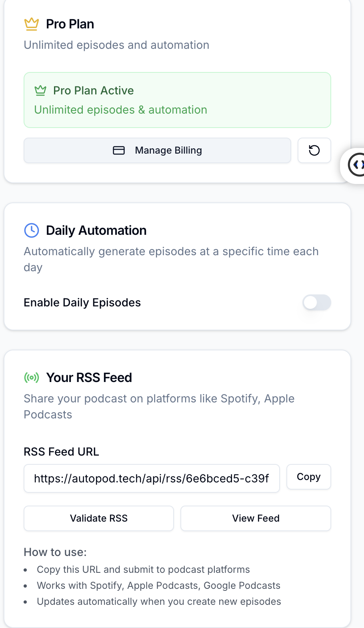
Task: Open the floating code widget on the right edge
Action: pos(358,165)
